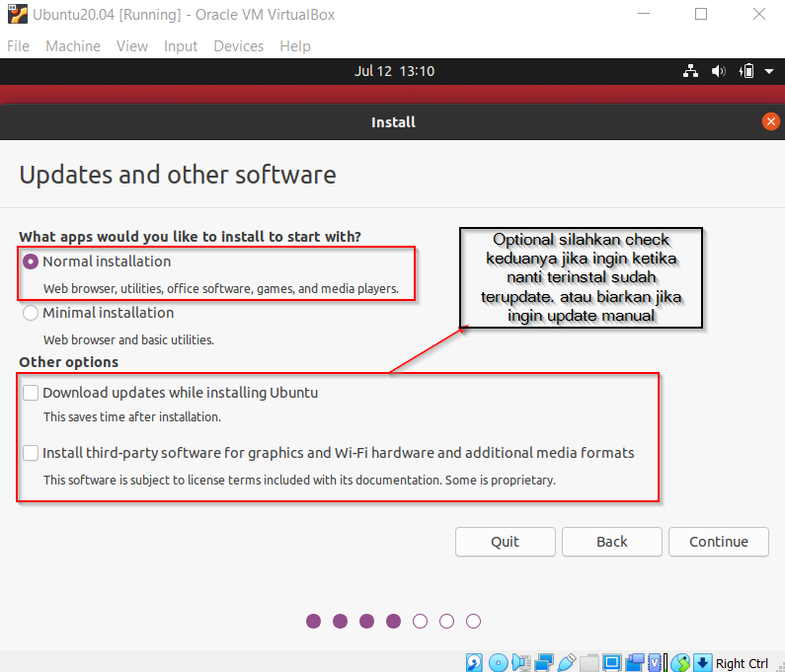Click the battery indicator icon in top bar
This screenshot has width=785, height=672.
tap(746, 71)
